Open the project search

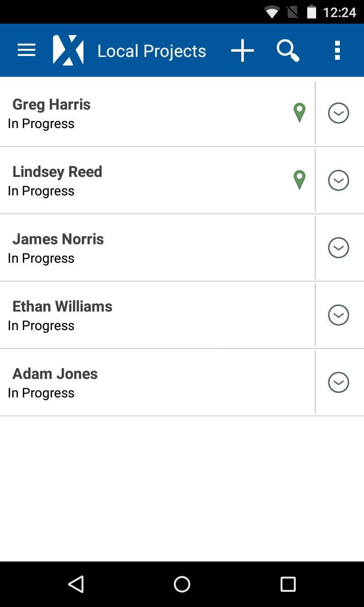[288, 50]
